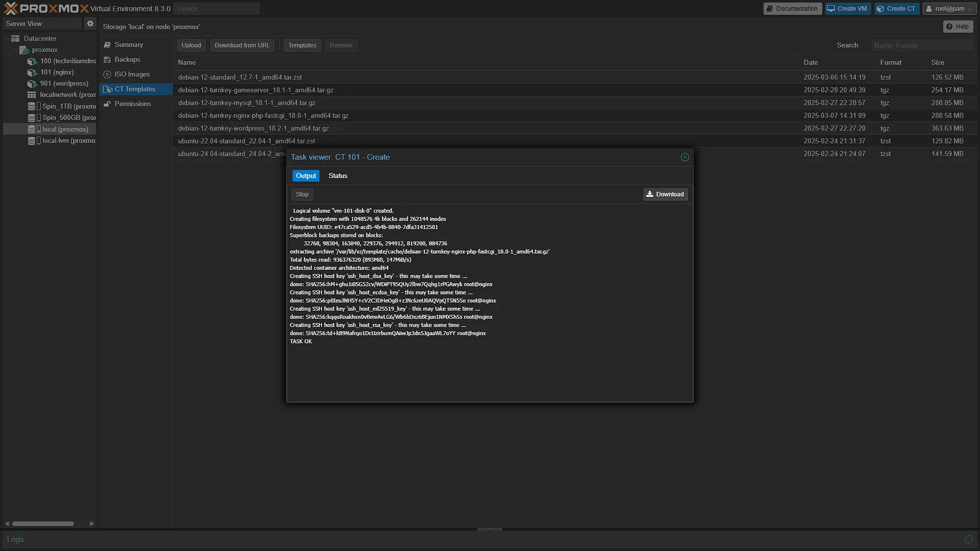Sort by the Name column header
Screen dimensions: 980x551
(x=485, y=62)
